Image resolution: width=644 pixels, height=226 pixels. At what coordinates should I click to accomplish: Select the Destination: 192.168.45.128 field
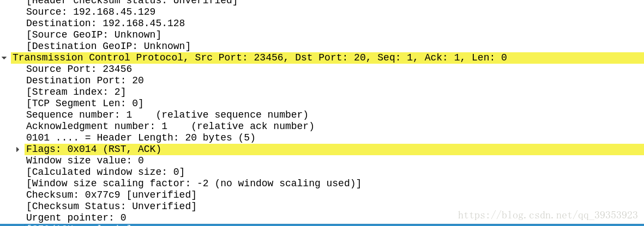(x=105, y=23)
